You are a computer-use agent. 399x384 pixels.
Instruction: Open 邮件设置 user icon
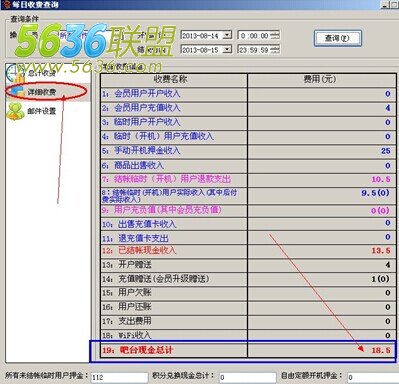pyautogui.click(x=15, y=111)
